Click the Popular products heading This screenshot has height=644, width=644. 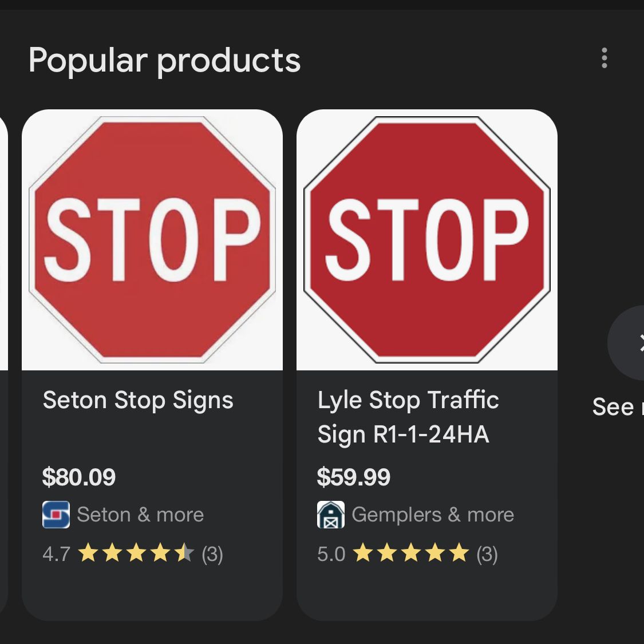click(x=165, y=60)
